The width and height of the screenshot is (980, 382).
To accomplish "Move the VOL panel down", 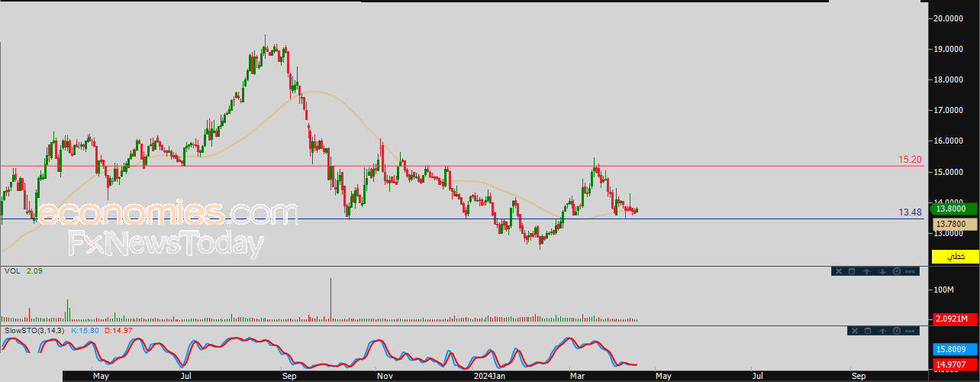I will click(882, 271).
